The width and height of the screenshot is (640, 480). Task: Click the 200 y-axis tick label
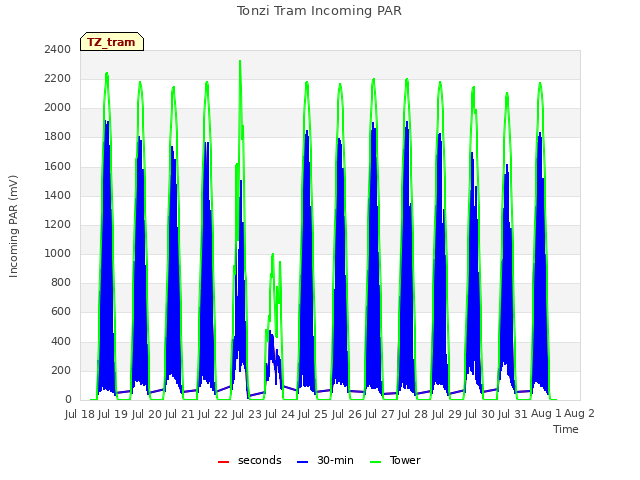(x=61, y=370)
